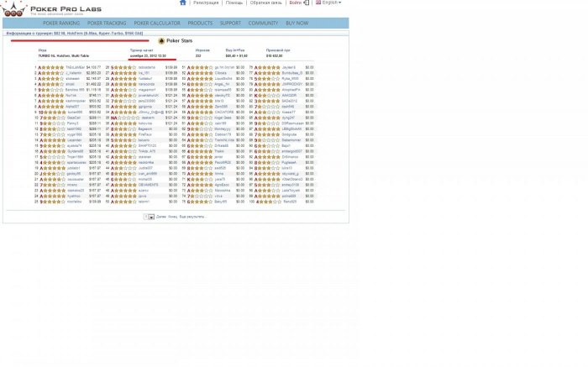Open the POKER CALCULATOR menu
588x367 pixels.
[157, 24]
